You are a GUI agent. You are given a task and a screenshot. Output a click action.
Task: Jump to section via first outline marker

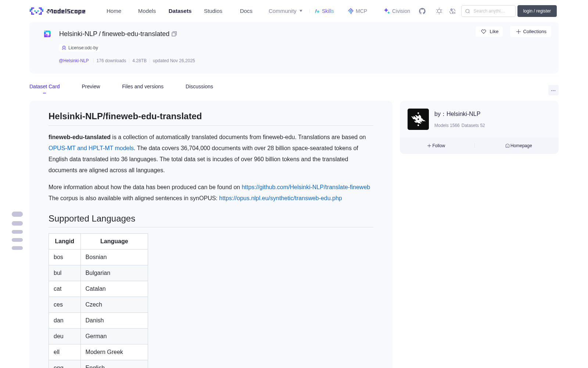[17, 214]
